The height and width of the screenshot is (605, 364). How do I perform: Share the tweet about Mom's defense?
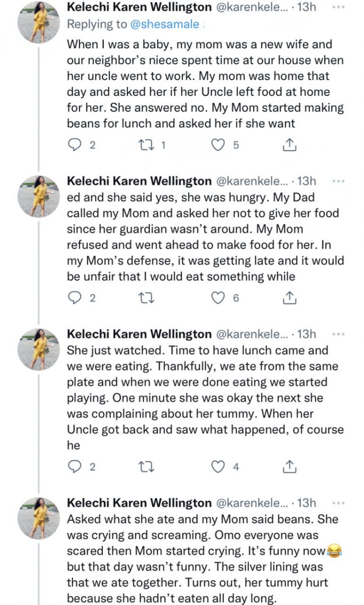click(289, 298)
